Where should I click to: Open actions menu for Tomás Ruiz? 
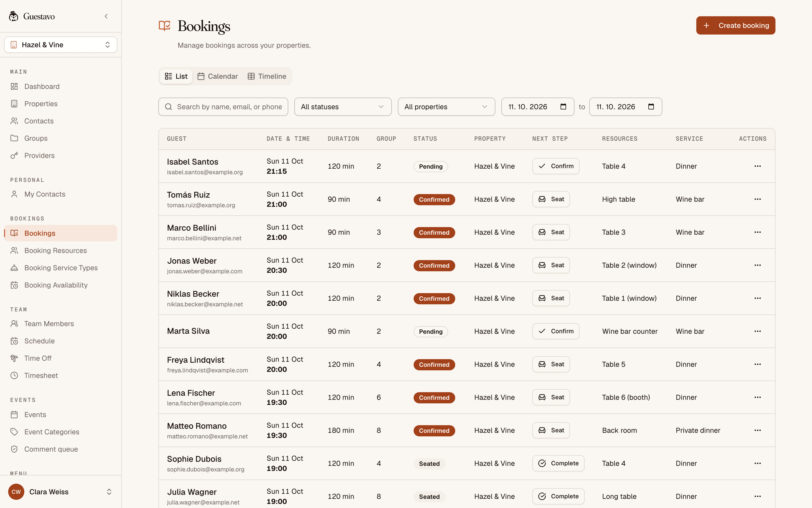758,199
